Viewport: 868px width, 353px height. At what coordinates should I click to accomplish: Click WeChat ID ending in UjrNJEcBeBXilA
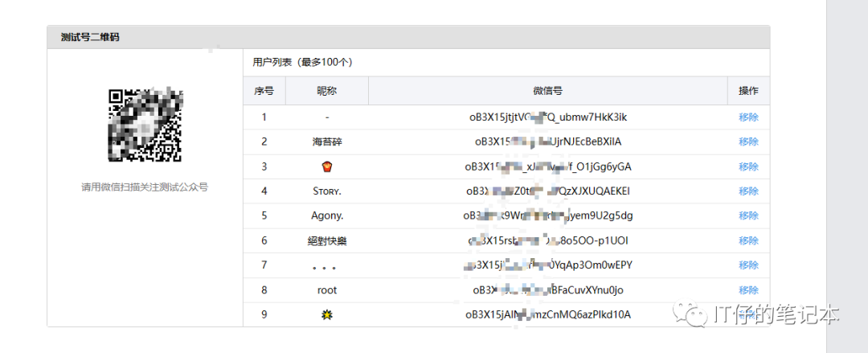point(548,142)
